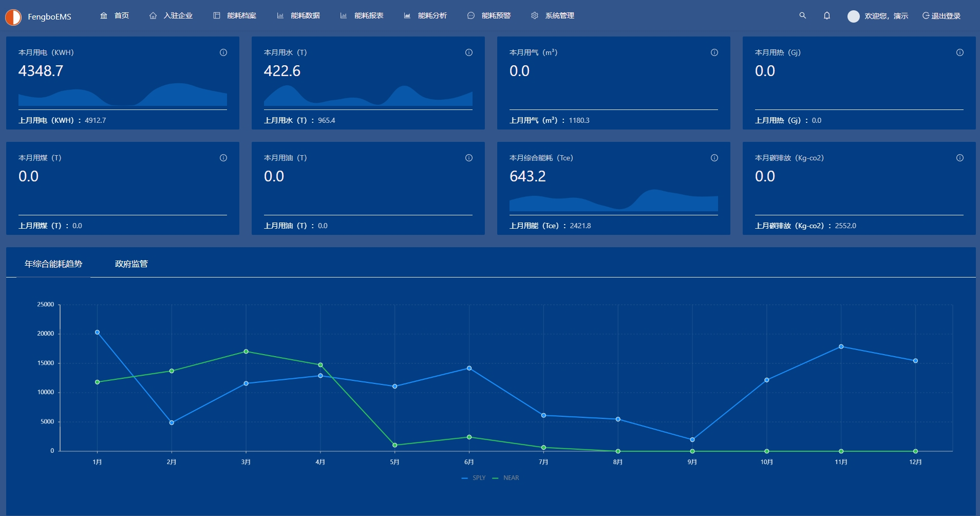Click the FengboEMS logo icon

13,17
